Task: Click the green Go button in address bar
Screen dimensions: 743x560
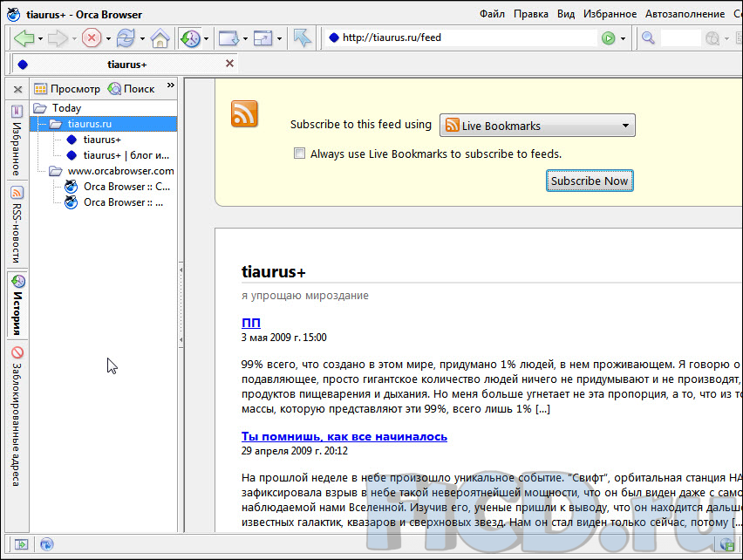Action: (x=608, y=38)
